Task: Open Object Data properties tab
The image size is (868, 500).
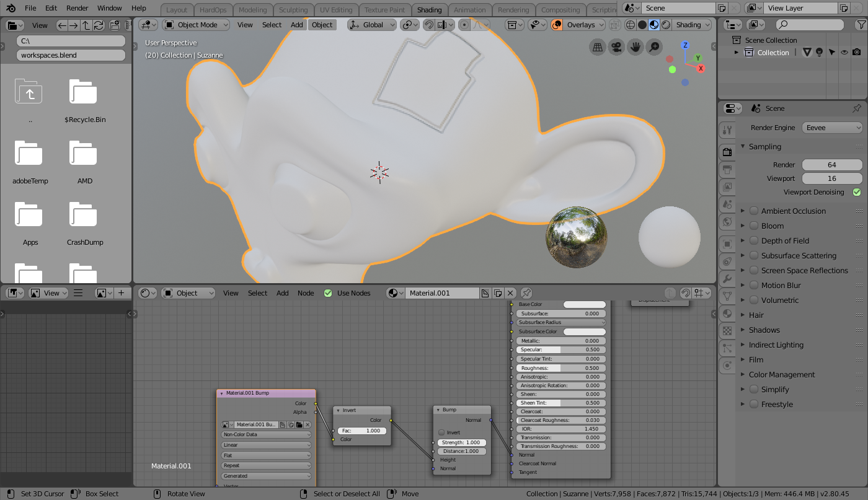Action: click(727, 297)
